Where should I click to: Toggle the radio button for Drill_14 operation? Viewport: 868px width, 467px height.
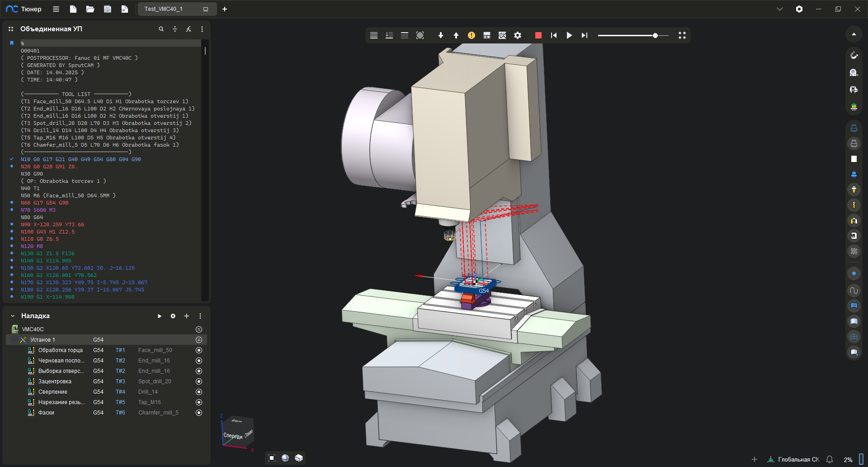tap(199, 392)
